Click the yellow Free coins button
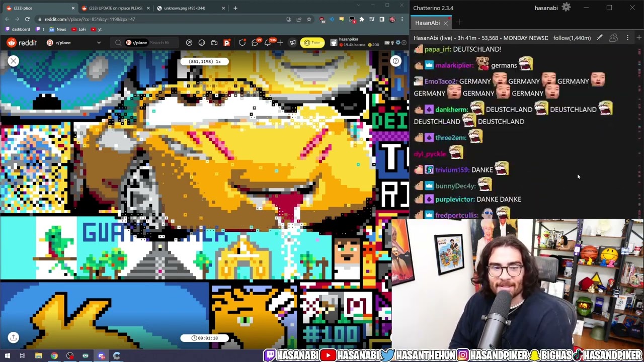This screenshot has height=362, width=644. (x=312, y=43)
